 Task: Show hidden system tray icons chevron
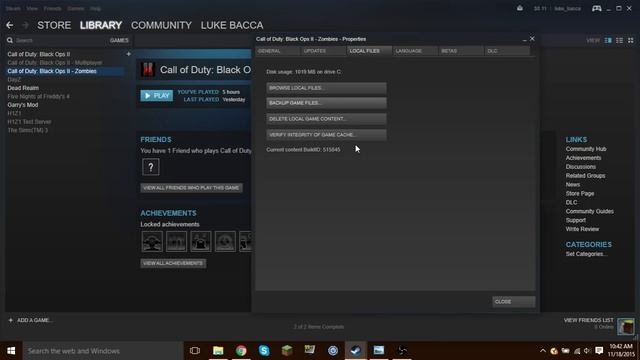pos(542,351)
